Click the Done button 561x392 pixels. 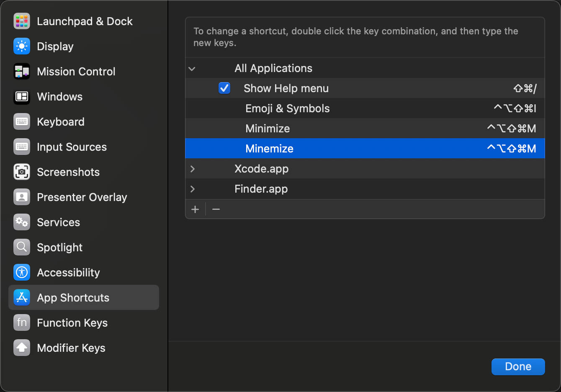pyautogui.click(x=518, y=366)
